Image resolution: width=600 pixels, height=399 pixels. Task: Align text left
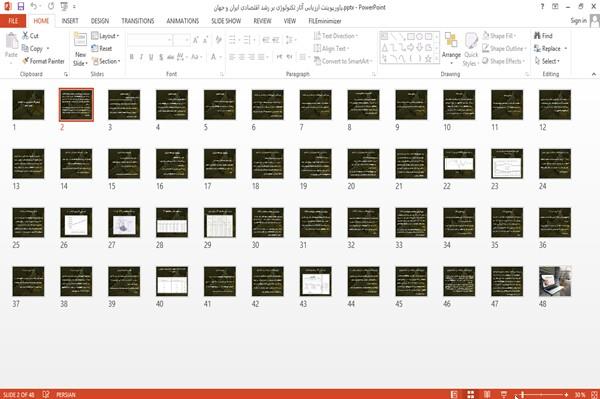[232, 57]
